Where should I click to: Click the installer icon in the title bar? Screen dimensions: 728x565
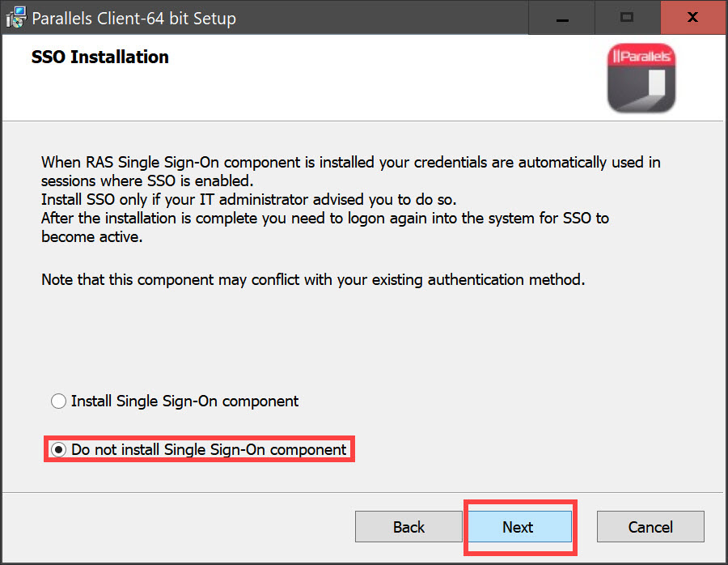15,18
